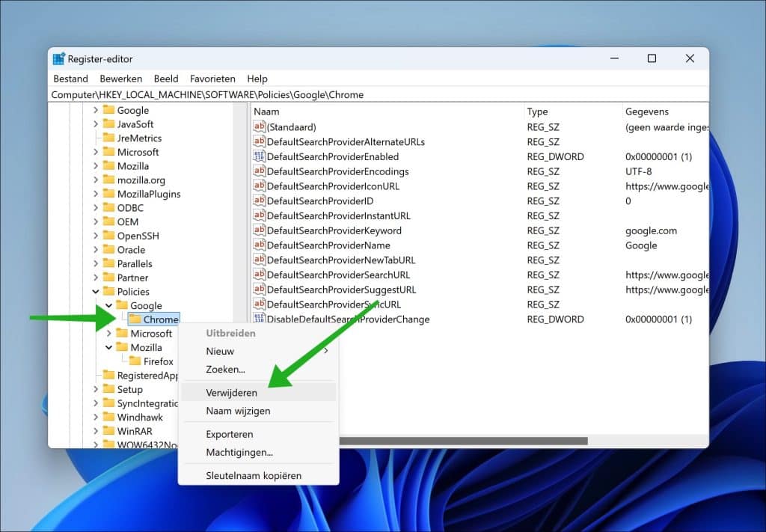
Task: Click the Chrome folder icon in tree
Action: coord(135,319)
